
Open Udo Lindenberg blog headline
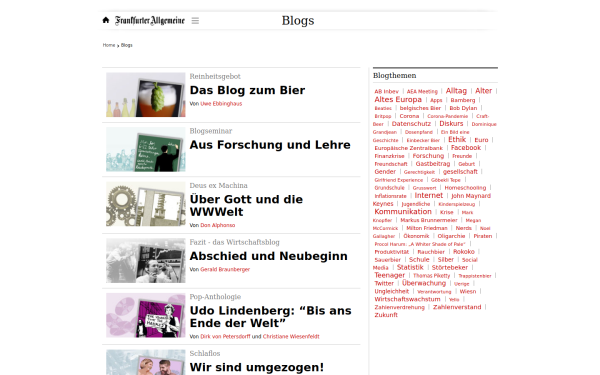point(271,317)
